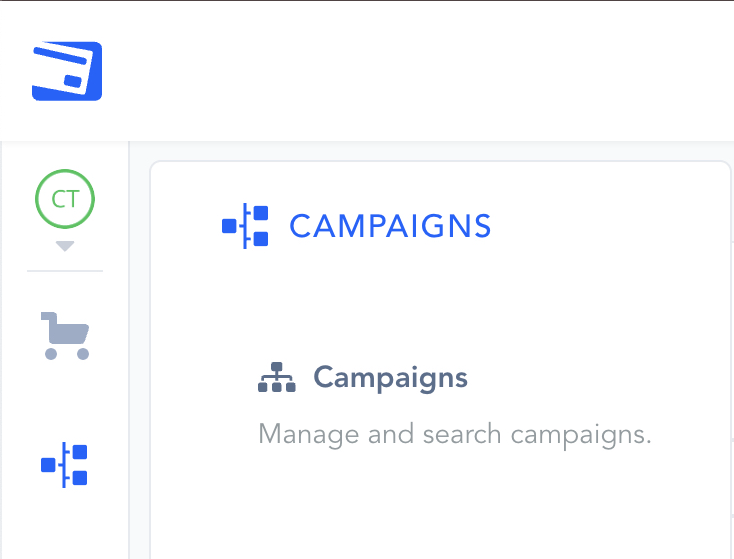Click empty sidebar area below Campaigns icon
The image size is (734, 559).
[x=65, y=530]
